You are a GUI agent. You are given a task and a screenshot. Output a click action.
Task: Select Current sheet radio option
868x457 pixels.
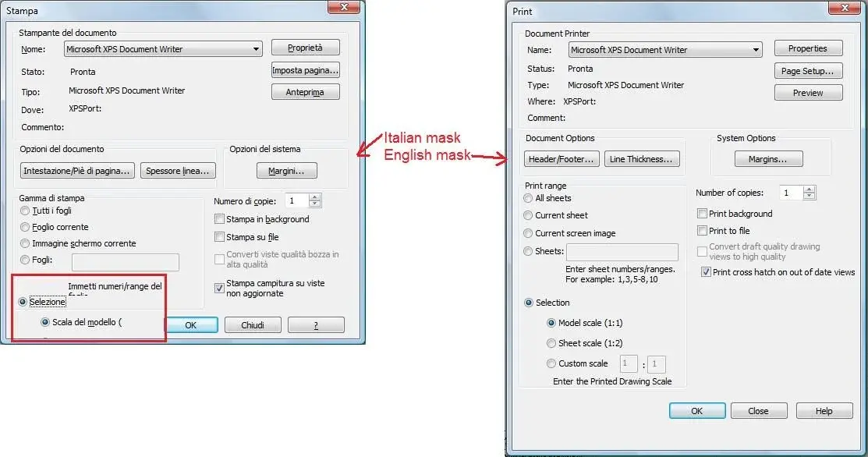coord(528,215)
